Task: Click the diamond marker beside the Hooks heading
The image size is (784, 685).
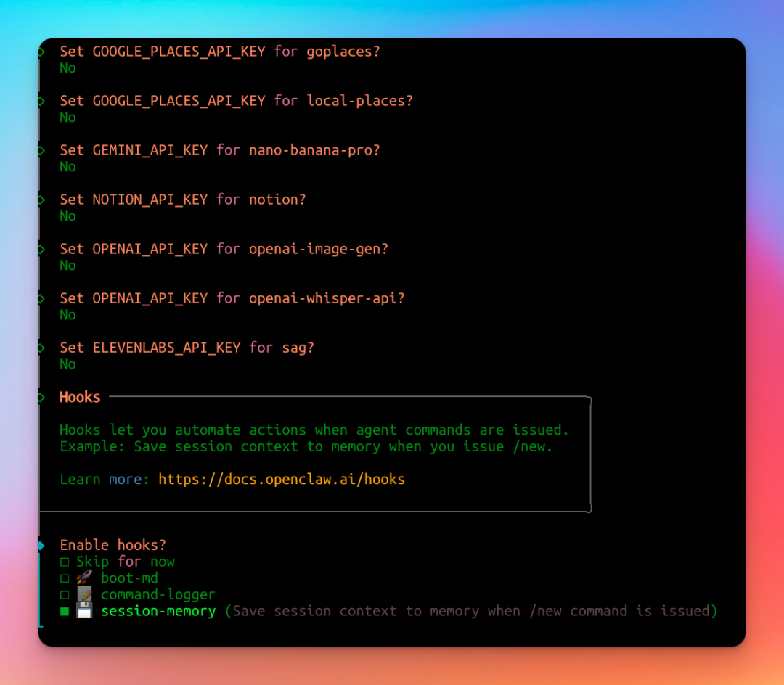Action: click(x=42, y=397)
